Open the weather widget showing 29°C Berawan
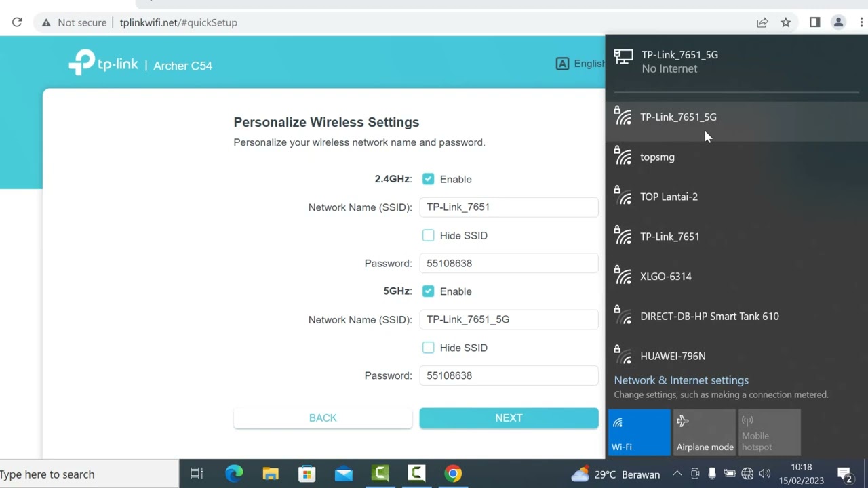 pyautogui.click(x=616, y=474)
